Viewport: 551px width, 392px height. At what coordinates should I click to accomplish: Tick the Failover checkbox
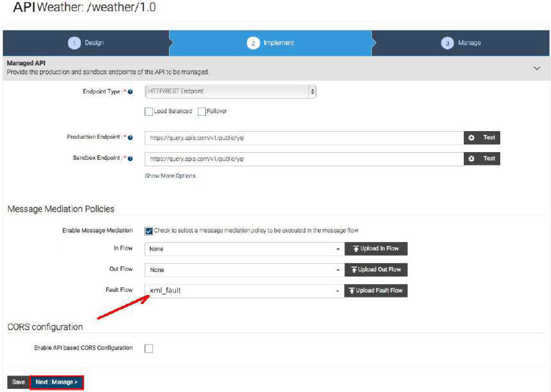tap(202, 112)
